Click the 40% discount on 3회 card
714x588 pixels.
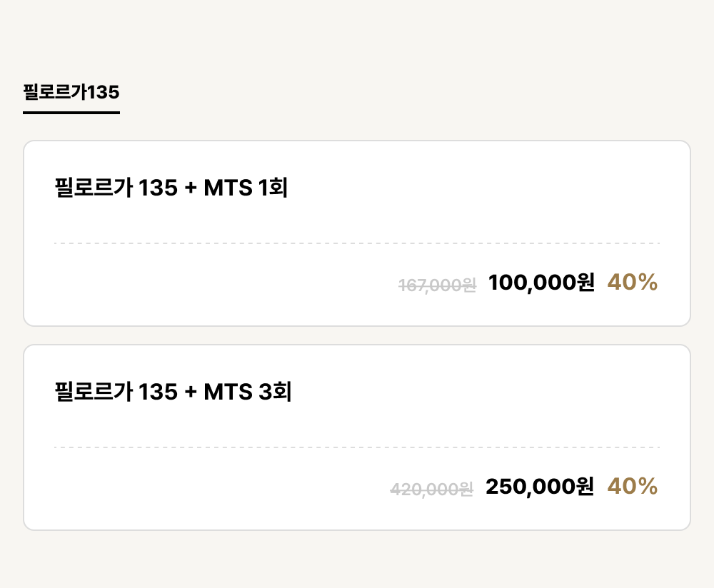click(x=633, y=486)
